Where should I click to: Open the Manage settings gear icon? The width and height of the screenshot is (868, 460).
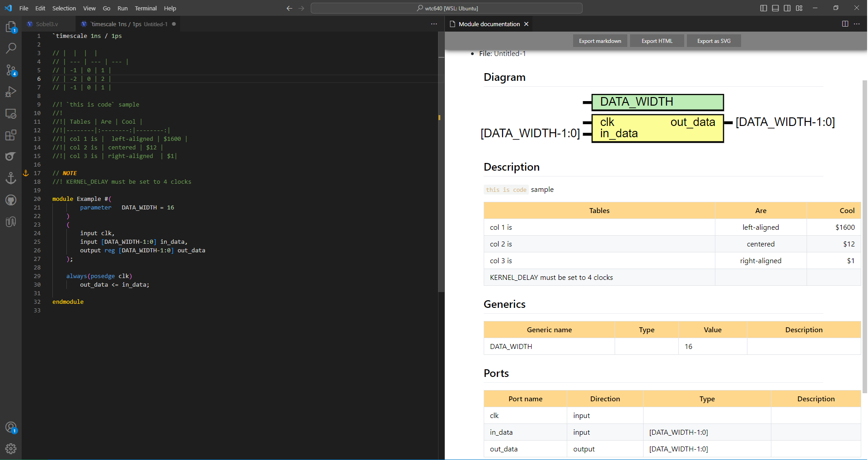click(x=11, y=449)
